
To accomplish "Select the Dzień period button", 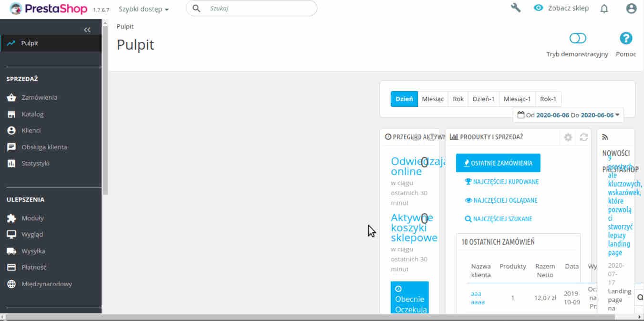I will [404, 99].
